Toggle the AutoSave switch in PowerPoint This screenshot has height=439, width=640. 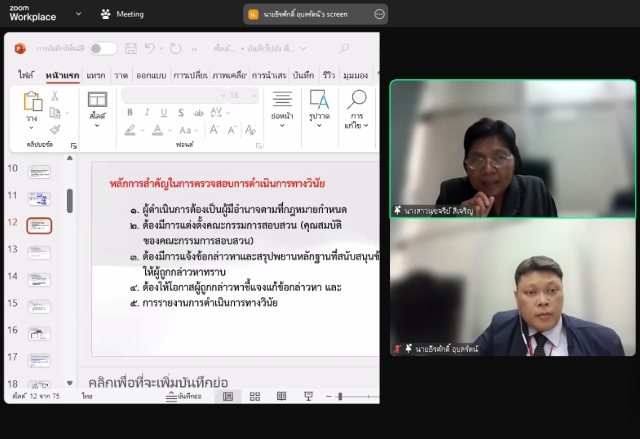click(103, 49)
